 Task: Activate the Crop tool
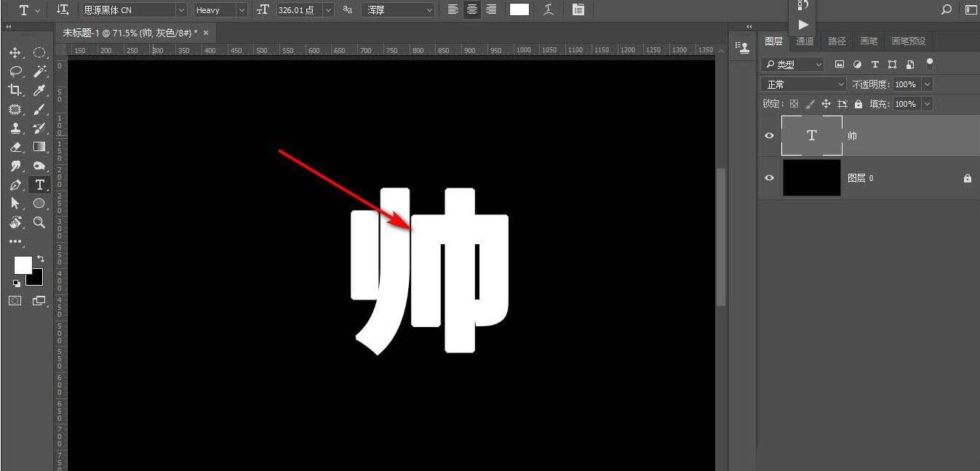click(15, 90)
